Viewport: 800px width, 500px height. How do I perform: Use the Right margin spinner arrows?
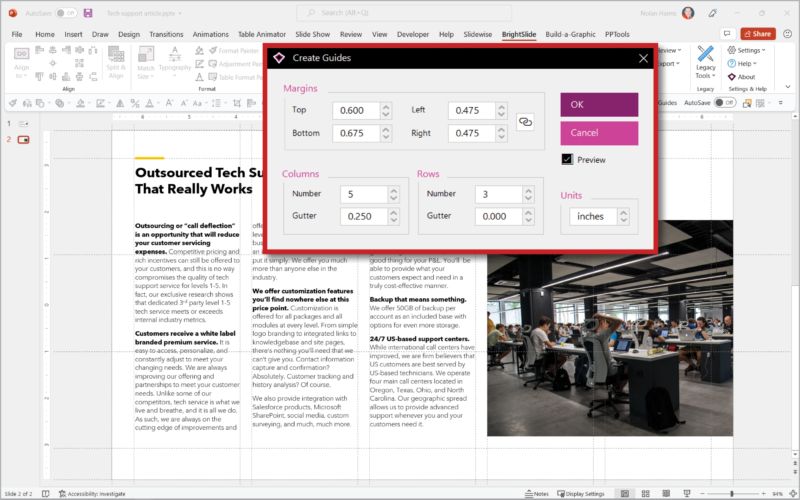pyautogui.click(x=502, y=133)
